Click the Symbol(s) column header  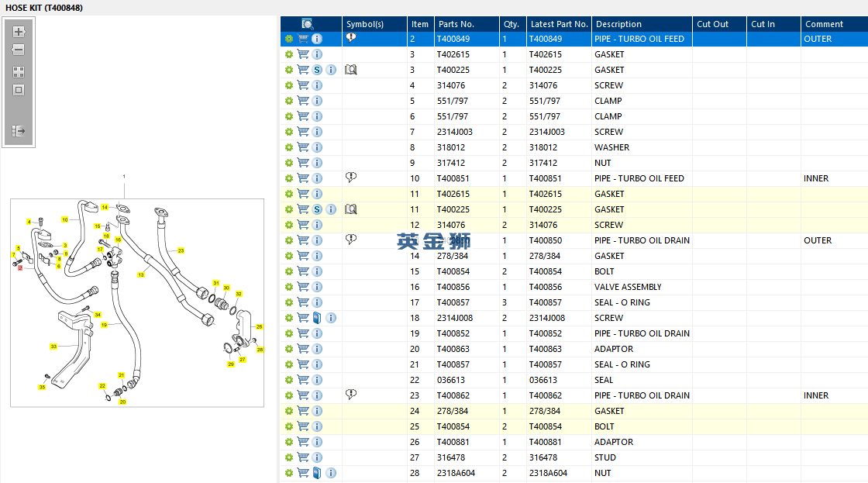pyautogui.click(x=375, y=24)
